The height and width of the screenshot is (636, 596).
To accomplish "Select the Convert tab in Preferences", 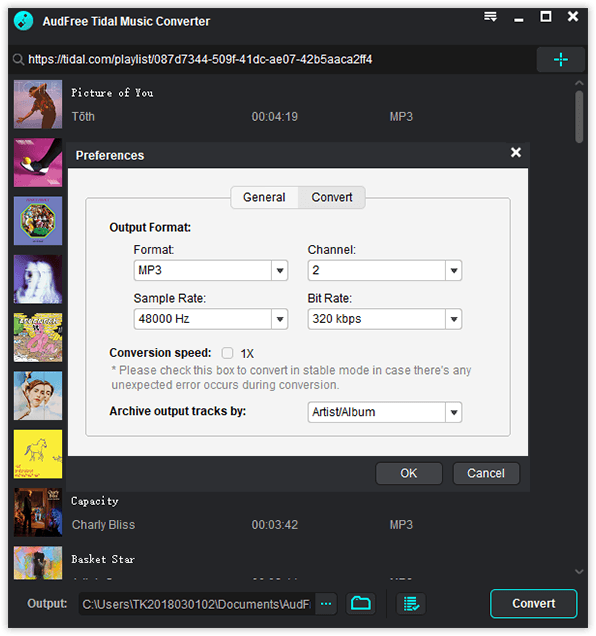I will pos(332,197).
